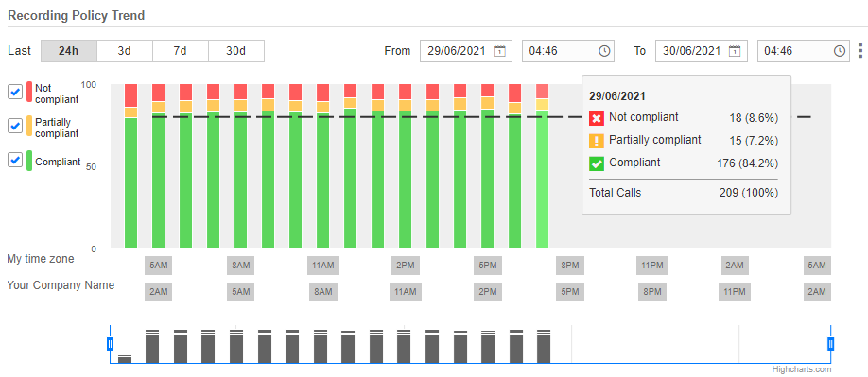868x377 pixels.
Task: Open the To time clock picker icon
Action: click(x=840, y=51)
